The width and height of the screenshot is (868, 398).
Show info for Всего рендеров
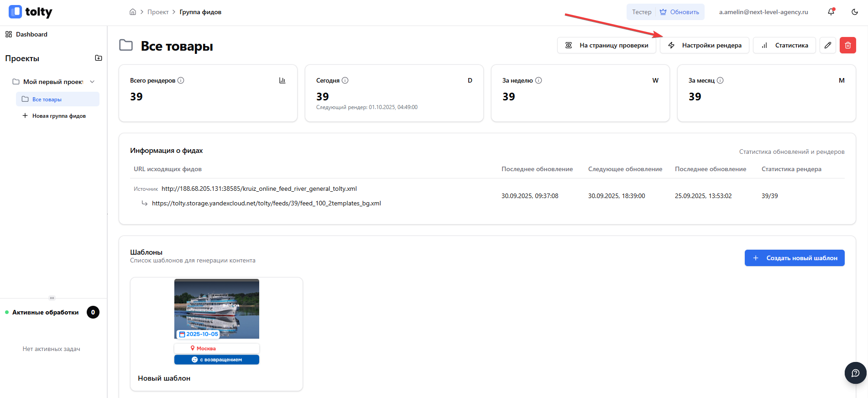181,80
